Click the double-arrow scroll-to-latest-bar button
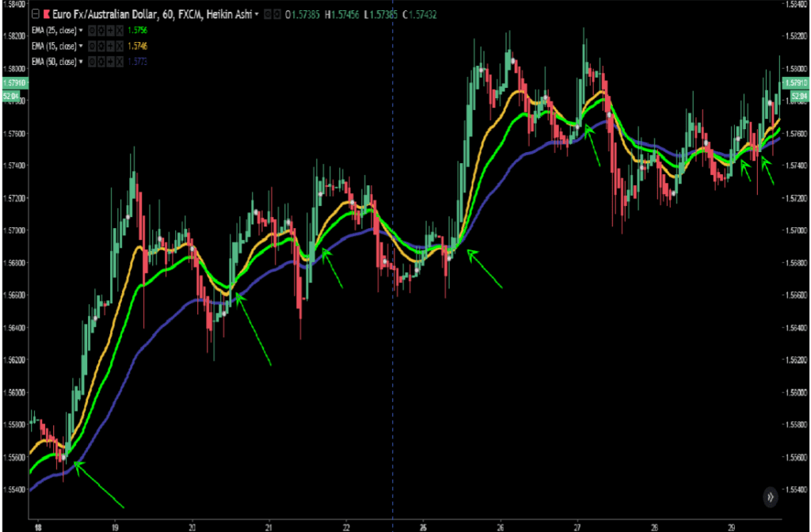Viewport: 811px width, 532px height. pyautogui.click(x=770, y=497)
